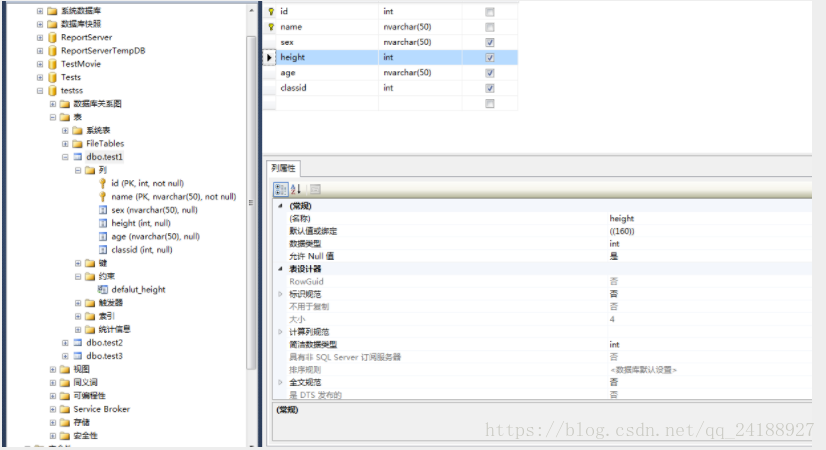Collapse the 表设计器 property category
826x450 pixels.
coord(280,269)
